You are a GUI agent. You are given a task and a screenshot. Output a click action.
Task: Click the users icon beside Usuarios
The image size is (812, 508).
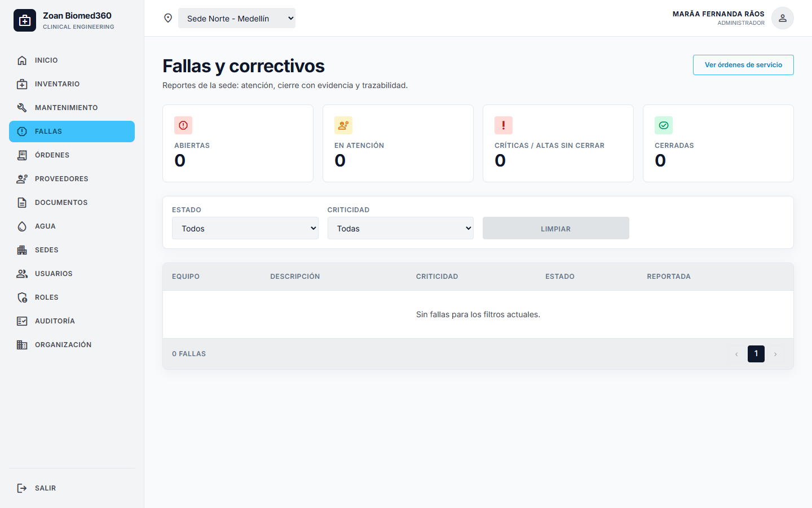(22, 274)
